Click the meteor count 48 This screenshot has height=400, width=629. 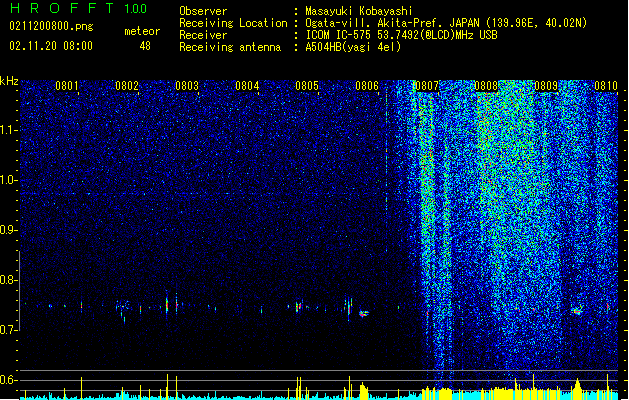pyautogui.click(x=145, y=46)
